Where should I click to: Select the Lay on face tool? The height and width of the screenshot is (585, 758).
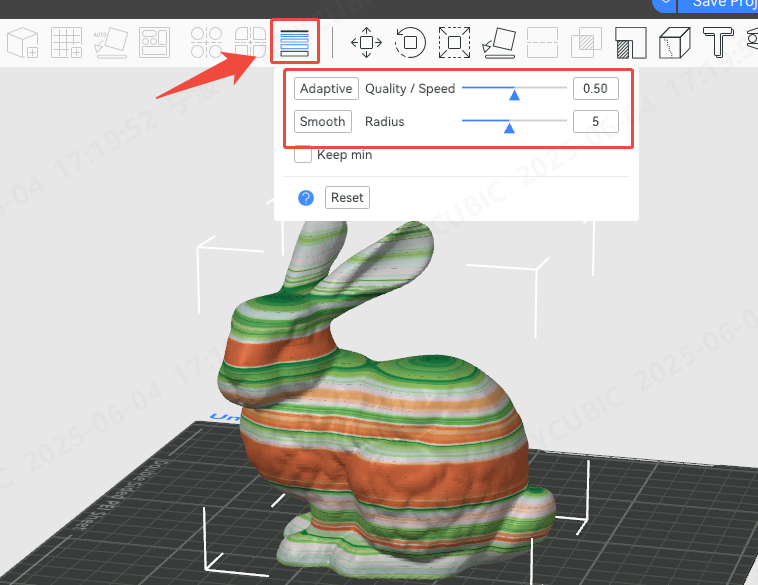499,43
